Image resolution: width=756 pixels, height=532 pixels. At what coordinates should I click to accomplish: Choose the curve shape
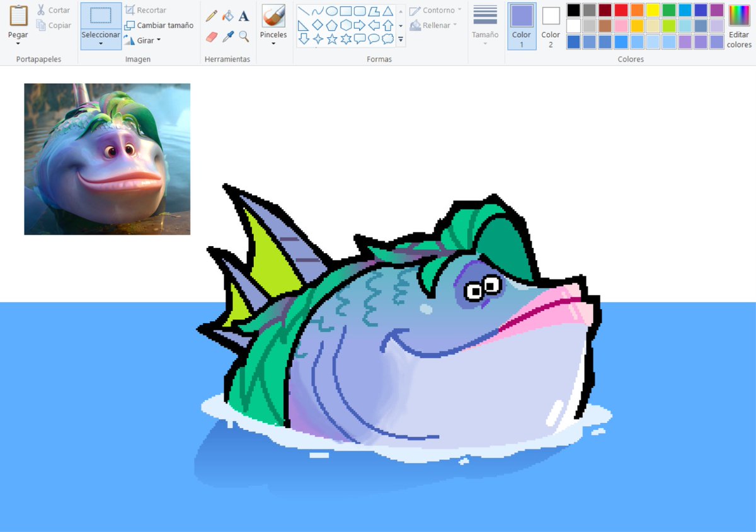click(318, 11)
